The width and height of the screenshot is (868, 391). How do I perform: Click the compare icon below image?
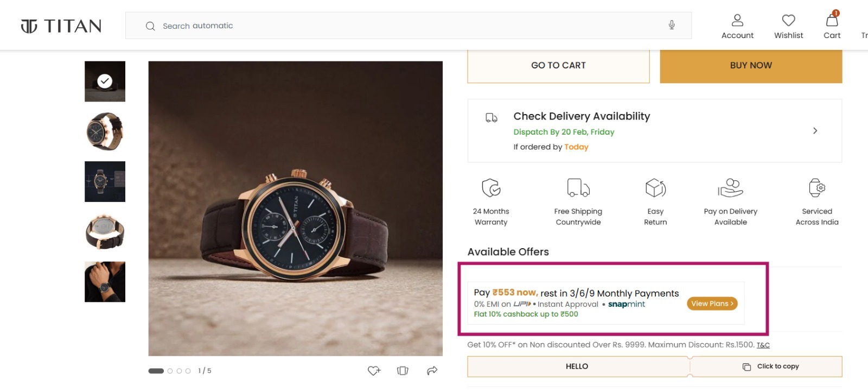pos(403,371)
